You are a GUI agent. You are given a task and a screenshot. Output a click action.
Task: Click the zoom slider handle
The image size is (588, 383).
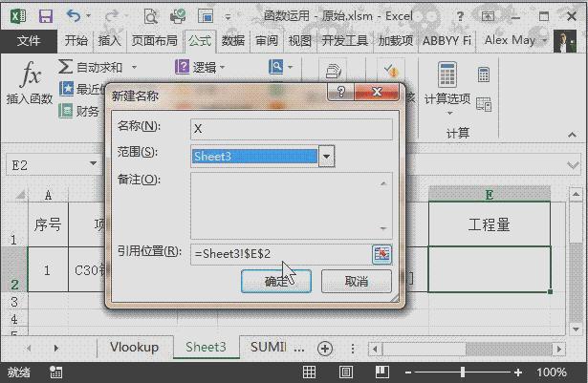coord(463,372)
